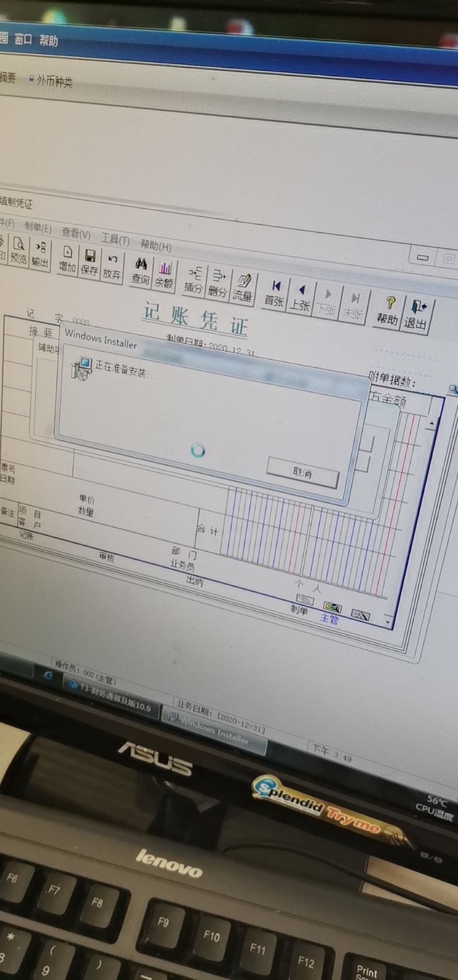Click the 查询 (Query) binoculars icon
The width and height of the screenshot is (458, 980).
tap(140, 271)
